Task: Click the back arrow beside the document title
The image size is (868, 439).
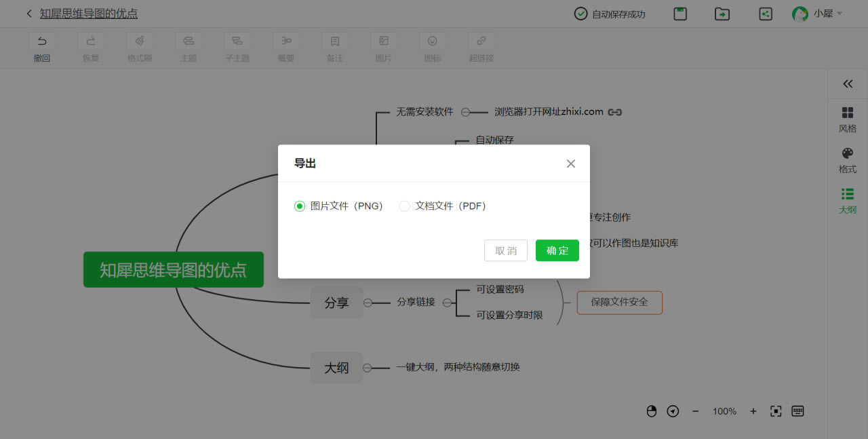Action: pos(29,14)
